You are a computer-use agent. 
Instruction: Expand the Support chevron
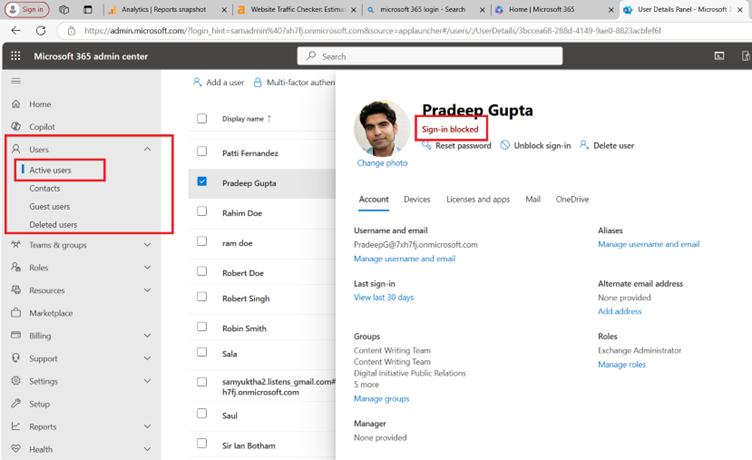pos(147,358)
